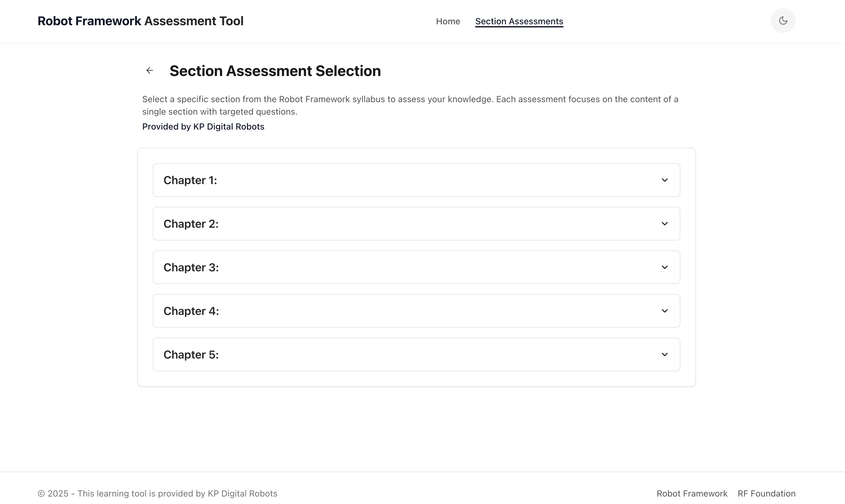Open the RF Foundation footer link
This screenshot has height=504, width=845.
(766, 493)
